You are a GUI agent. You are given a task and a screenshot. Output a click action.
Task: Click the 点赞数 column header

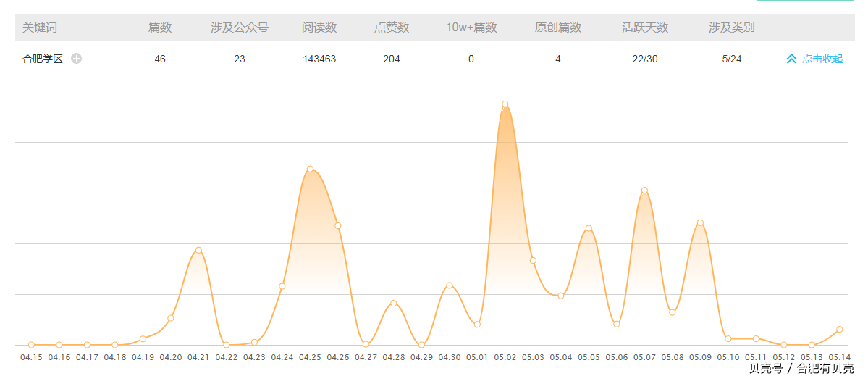point(392,28)
